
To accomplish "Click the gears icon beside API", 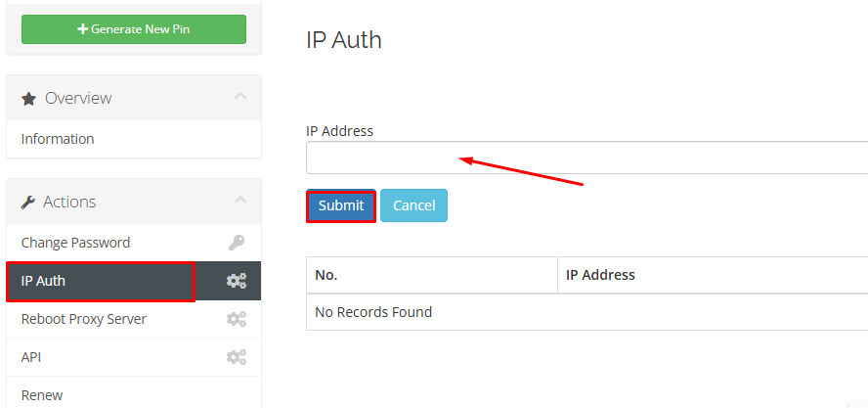I will click(x=237, y=357).
